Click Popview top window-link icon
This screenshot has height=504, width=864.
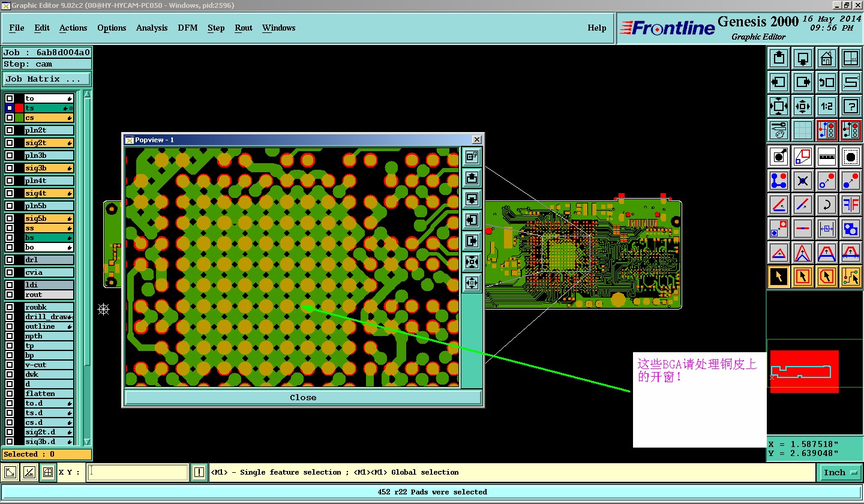click(x=472, y=157)
